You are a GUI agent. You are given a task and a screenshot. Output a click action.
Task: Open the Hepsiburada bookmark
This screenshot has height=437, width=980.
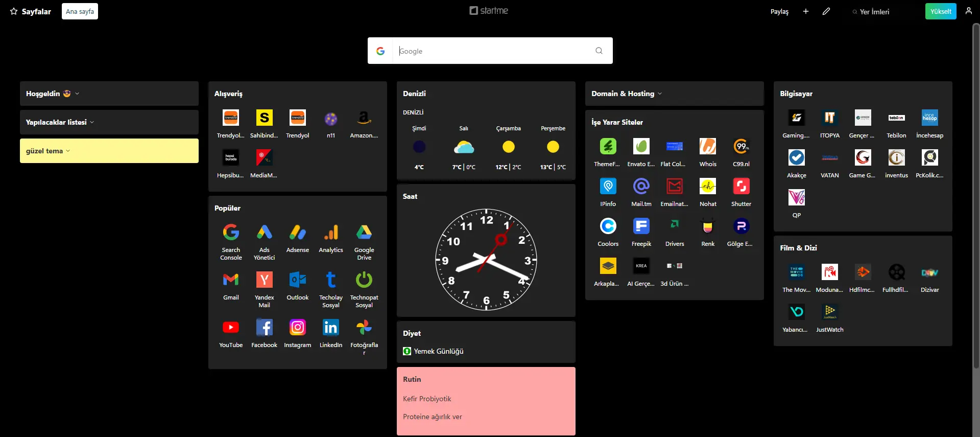click(231, 158)
